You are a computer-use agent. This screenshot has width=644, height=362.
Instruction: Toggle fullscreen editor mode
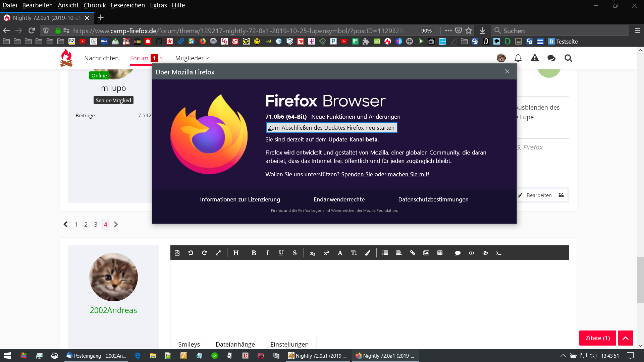(218, 253)
